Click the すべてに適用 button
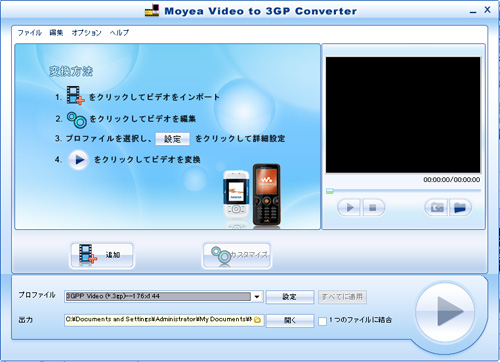 click(342, 297)
